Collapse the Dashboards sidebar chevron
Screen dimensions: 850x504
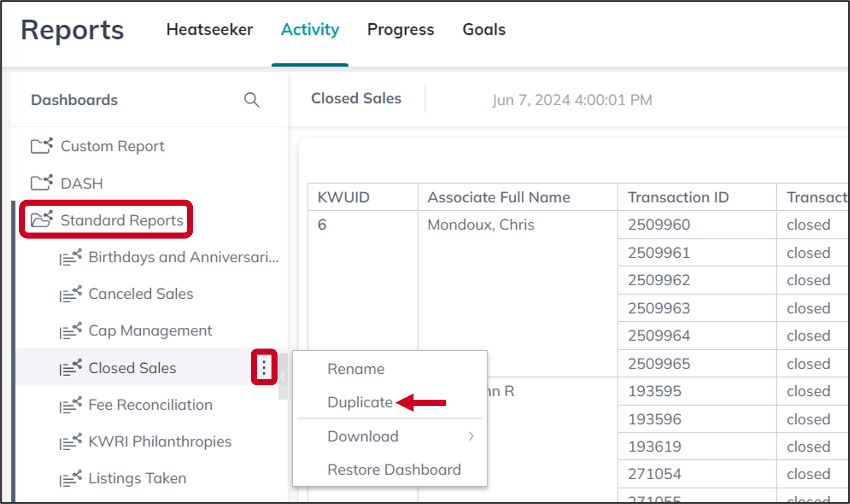[x=282, y=376]
